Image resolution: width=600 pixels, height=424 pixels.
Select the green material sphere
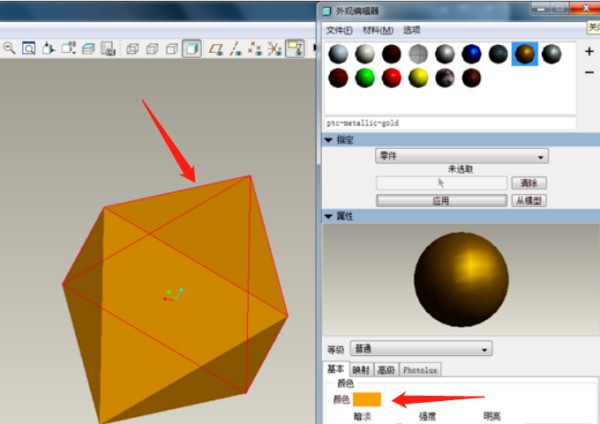coord(365,78)
